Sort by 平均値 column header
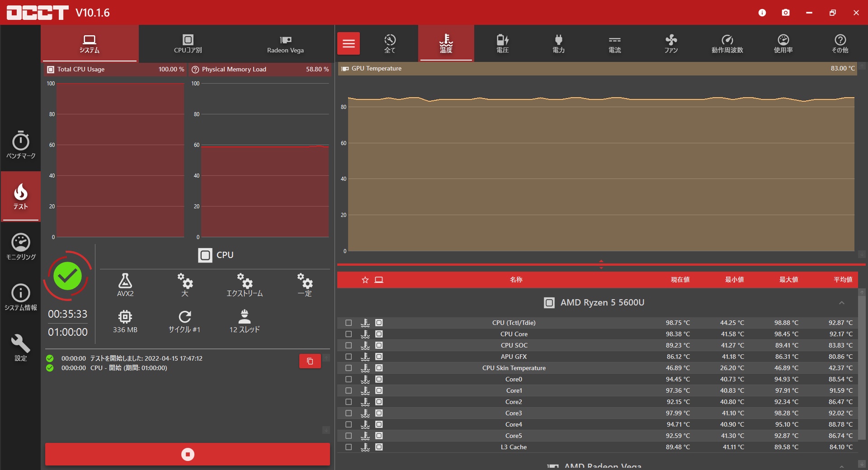Viewport: 868px width, 470px height. click(843, 280)
